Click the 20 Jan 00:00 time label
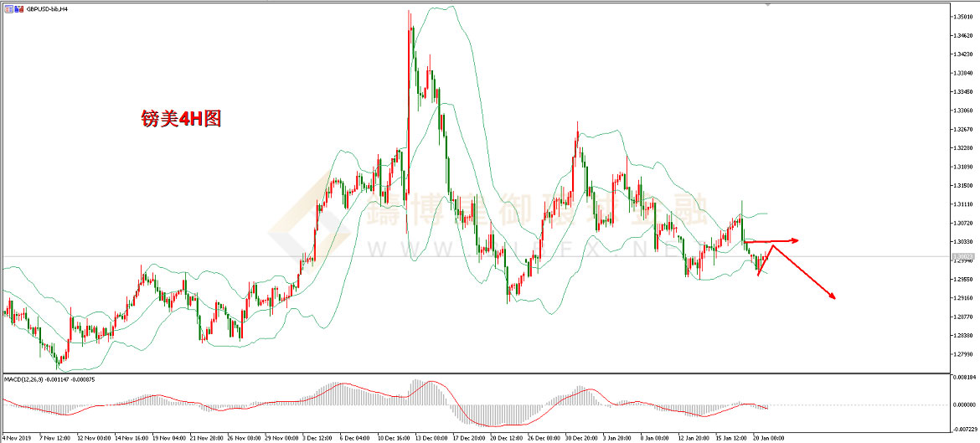This screenshot has height=443, width=980. pyautogui.click(x=767, y=437)
